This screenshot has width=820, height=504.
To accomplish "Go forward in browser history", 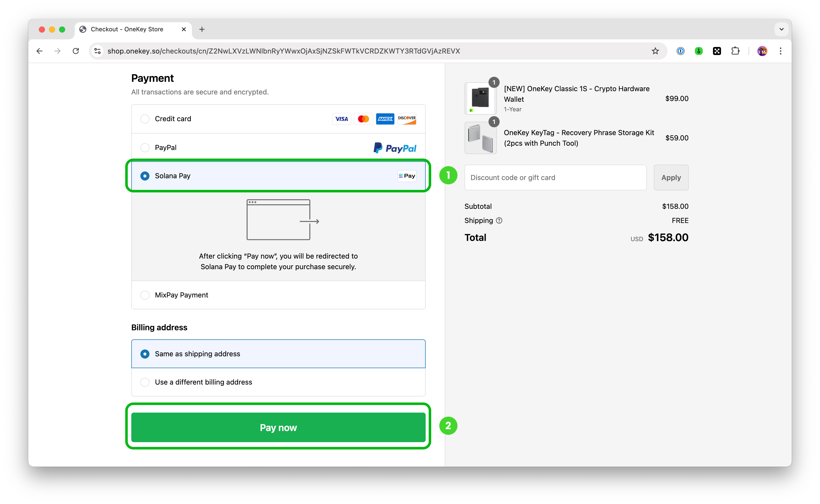I will pos(58,51).
